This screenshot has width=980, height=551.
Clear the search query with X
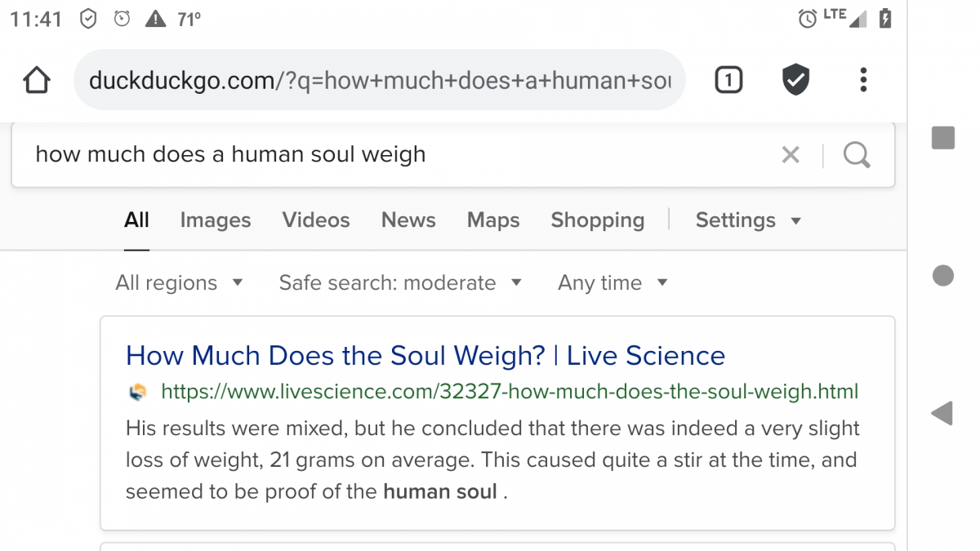coord(791,154)
